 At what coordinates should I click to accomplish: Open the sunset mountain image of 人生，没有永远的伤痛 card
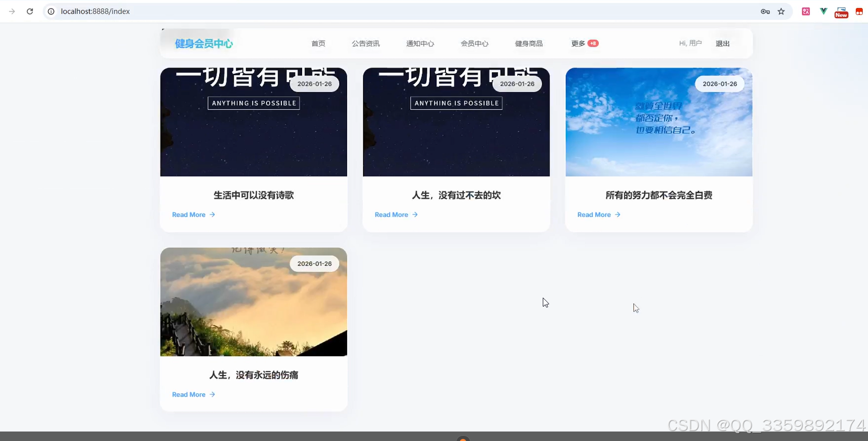(254, 302)
